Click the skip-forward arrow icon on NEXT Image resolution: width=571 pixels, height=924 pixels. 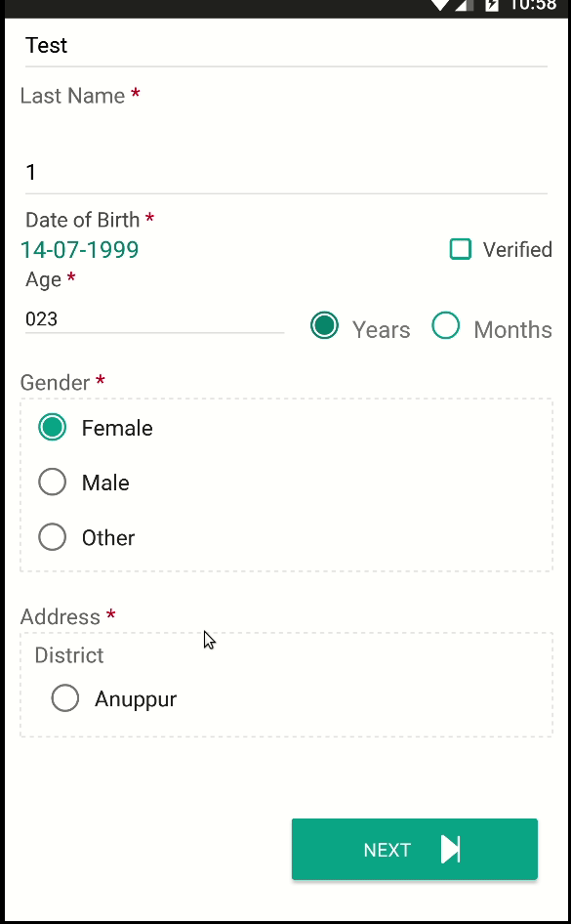pyautogui.click(x=450, y=849)
